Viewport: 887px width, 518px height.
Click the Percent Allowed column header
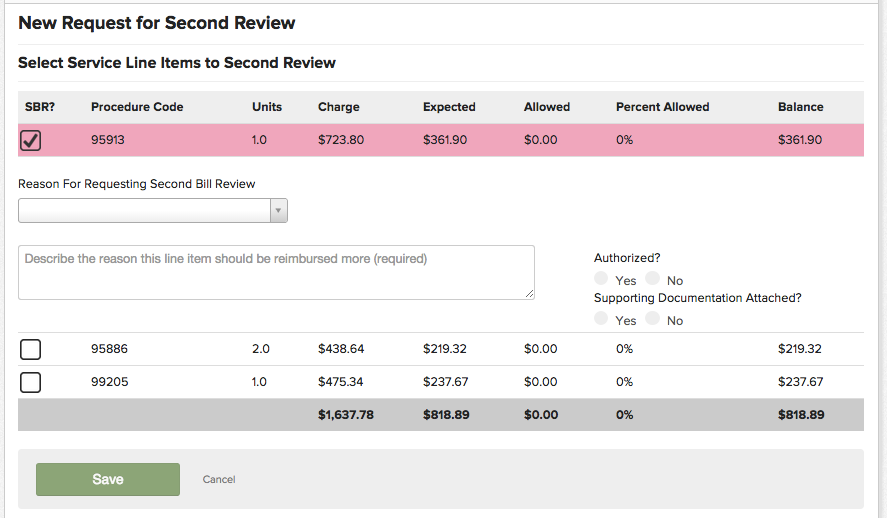pyautogui.click(x=662, y=107)
